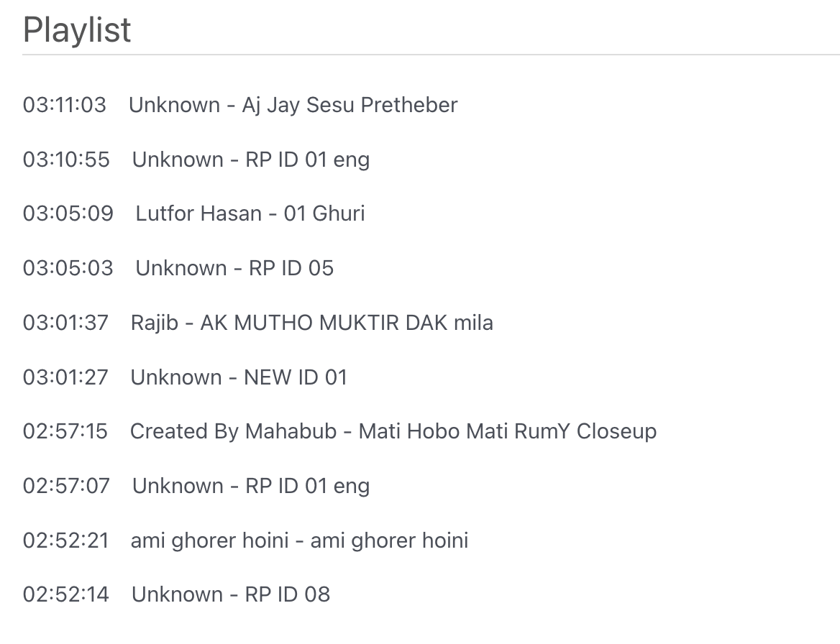The width and height of the screenshot is (840, 644).
Task: Select the Unknown - NEW ID 01 entry
Action: (x=239, y=377)
